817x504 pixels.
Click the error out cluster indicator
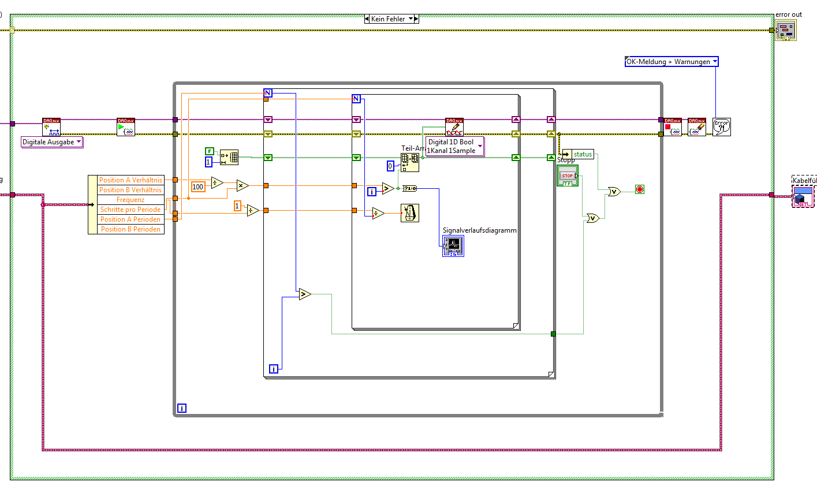pos(786,30)
